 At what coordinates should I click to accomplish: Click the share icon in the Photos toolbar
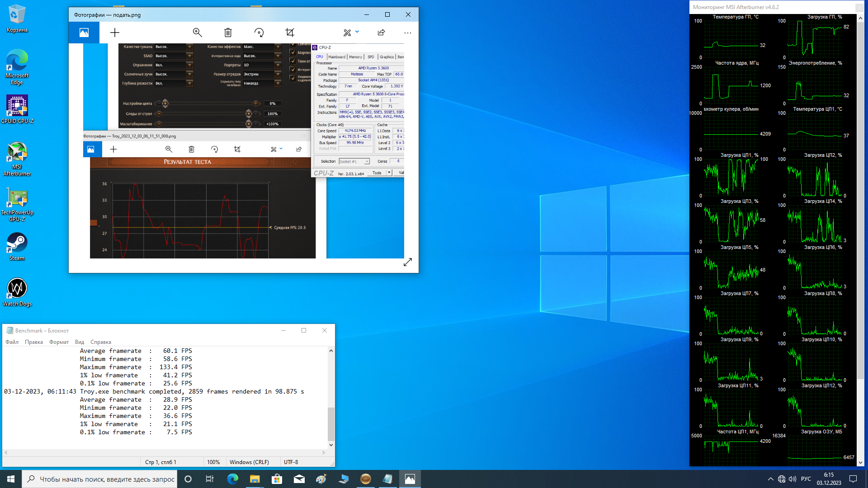(x=381, y=33)
